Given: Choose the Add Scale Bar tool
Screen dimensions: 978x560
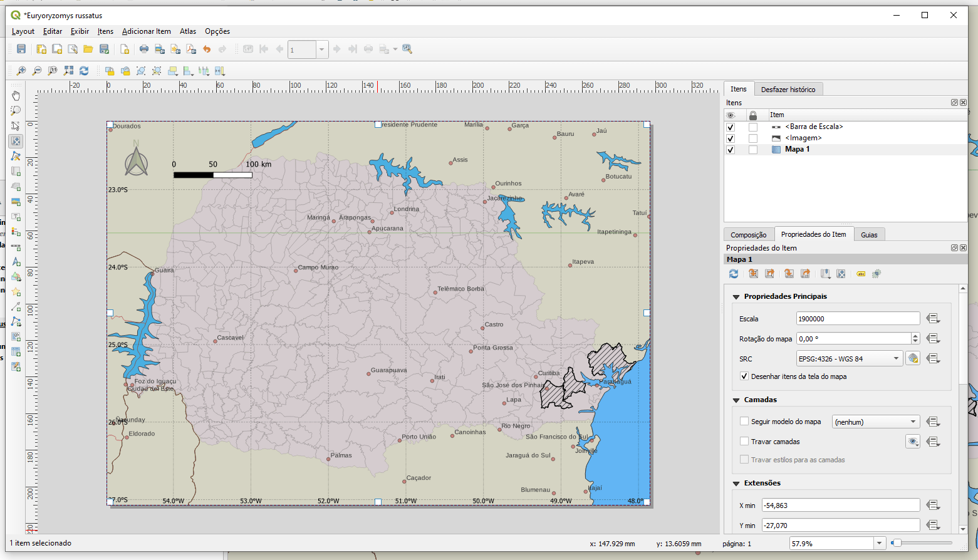Looking at the screenshot, I should click(16, 247).
